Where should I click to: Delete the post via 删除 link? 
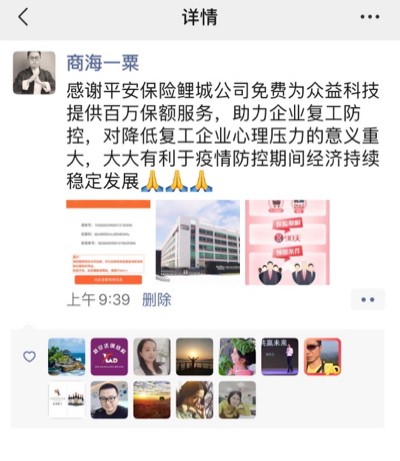point(157,299)
